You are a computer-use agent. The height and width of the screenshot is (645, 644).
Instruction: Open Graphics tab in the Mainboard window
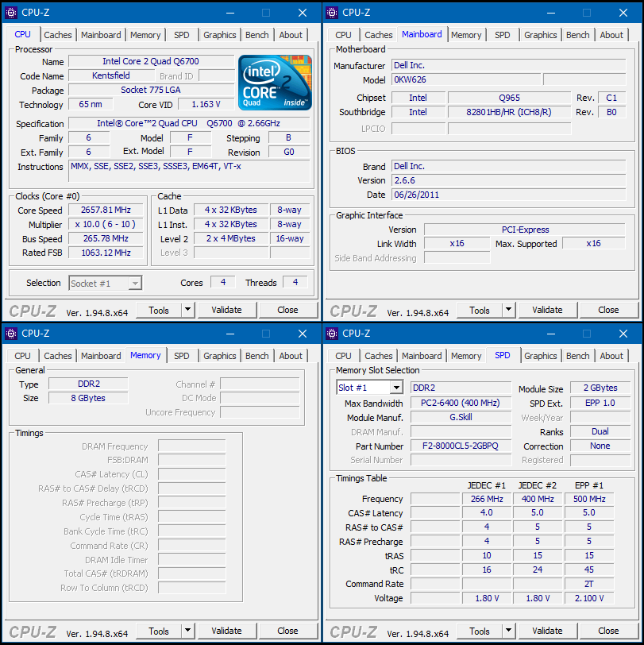(x=541, y=35)
